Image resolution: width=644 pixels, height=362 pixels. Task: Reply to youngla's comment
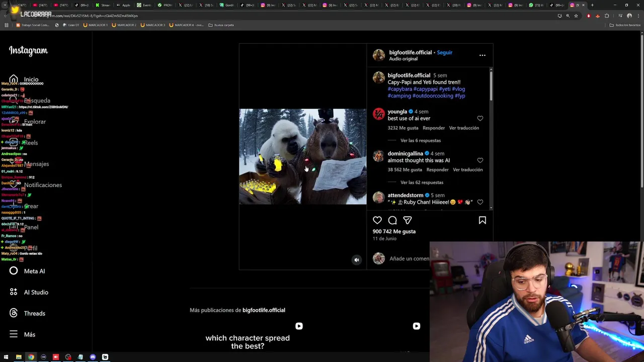pos(434,128)
